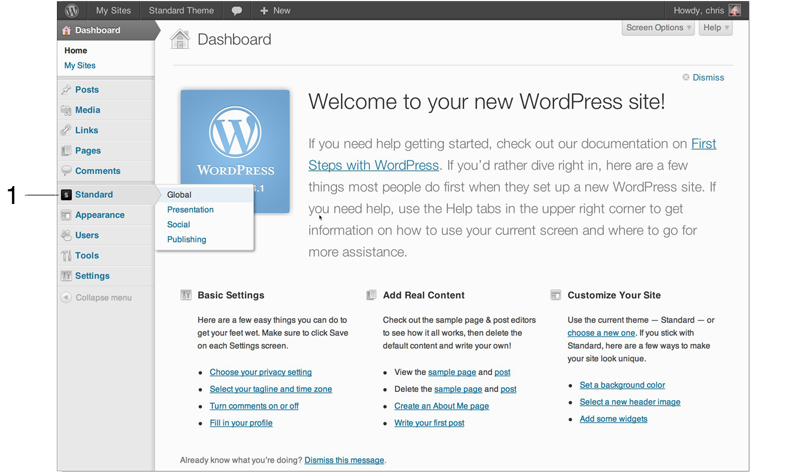
Task: Open the Standard Theme admin bar menu
Action: point(181,10)
